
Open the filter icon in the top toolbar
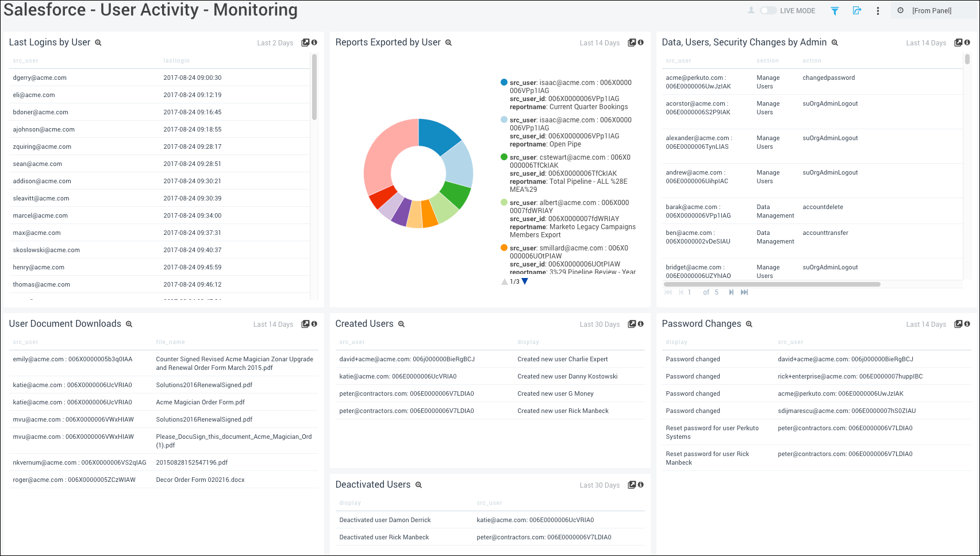[835, 10]
